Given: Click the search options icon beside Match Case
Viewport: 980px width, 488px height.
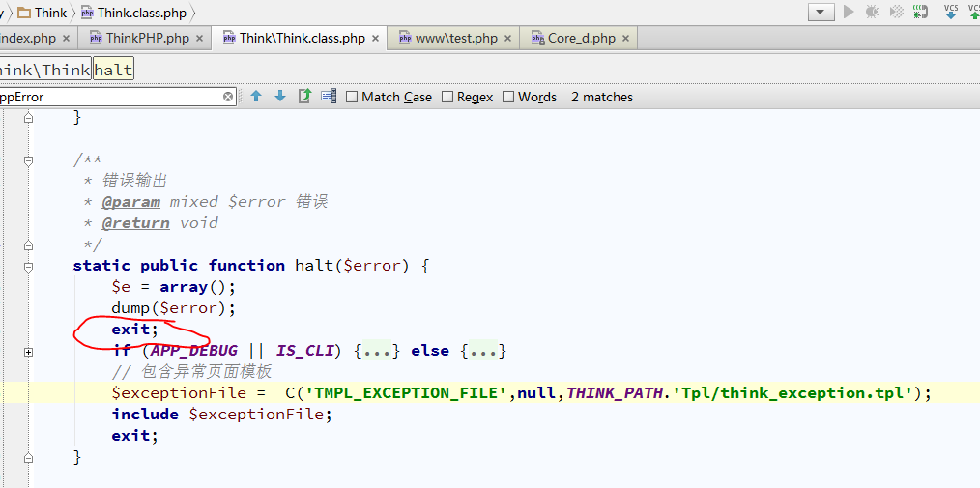Looking at the screenshot, I should point(329,97).
